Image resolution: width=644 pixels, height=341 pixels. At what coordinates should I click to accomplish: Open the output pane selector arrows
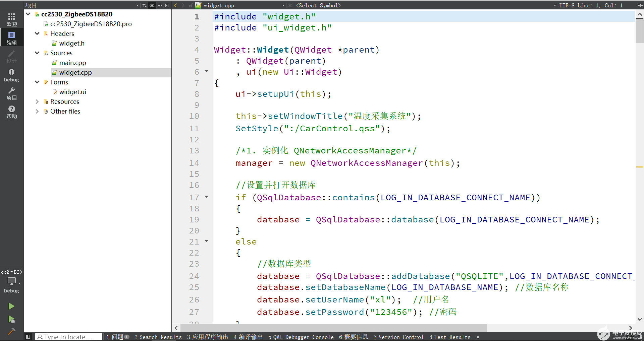pos(478,337)
